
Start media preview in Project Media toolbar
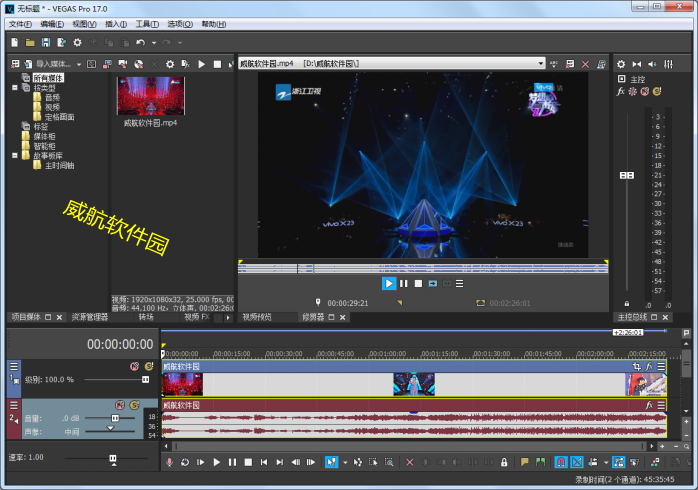[x=201, y=64]
